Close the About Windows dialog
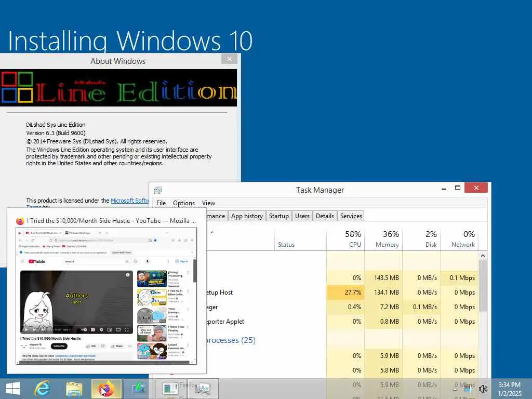 coord(229,59)
